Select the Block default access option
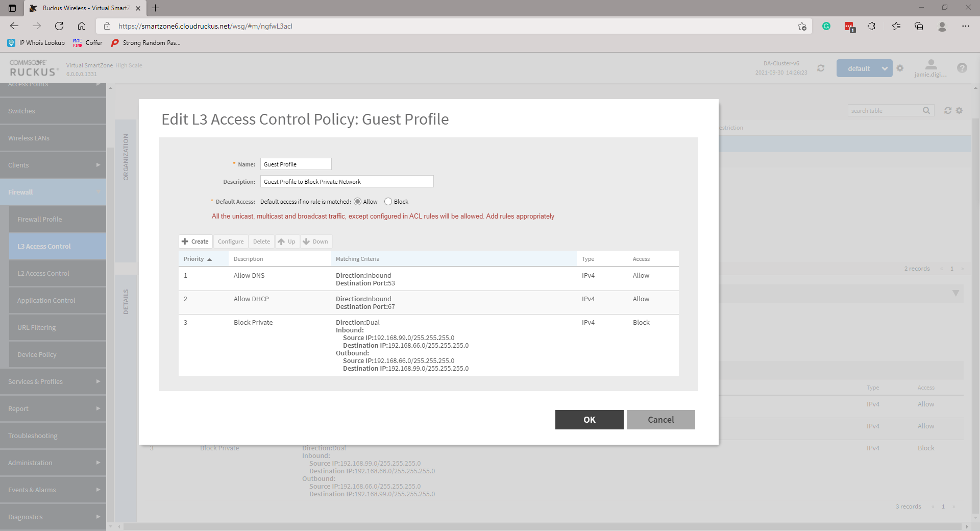980x531 pixels. (x=388, y=202)
